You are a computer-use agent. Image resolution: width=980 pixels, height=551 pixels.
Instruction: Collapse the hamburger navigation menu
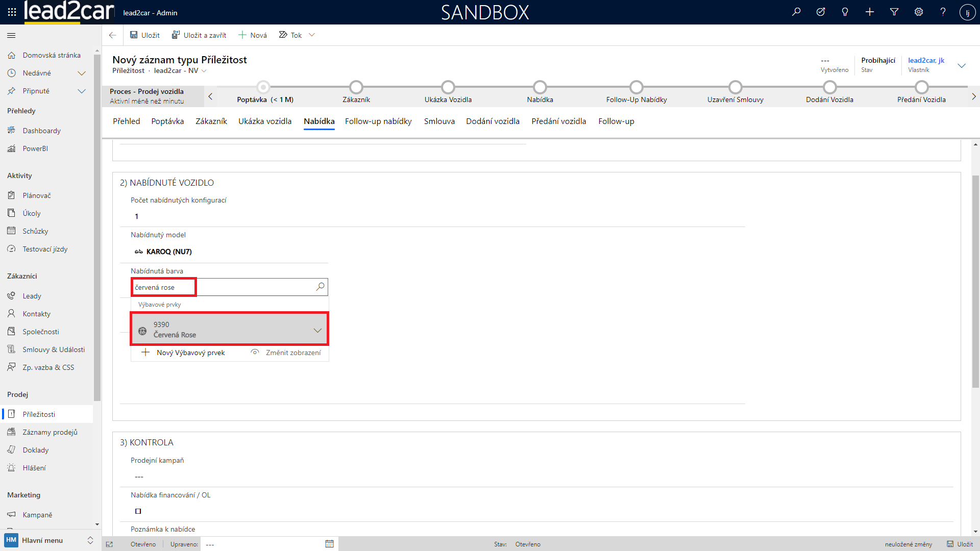11,35
